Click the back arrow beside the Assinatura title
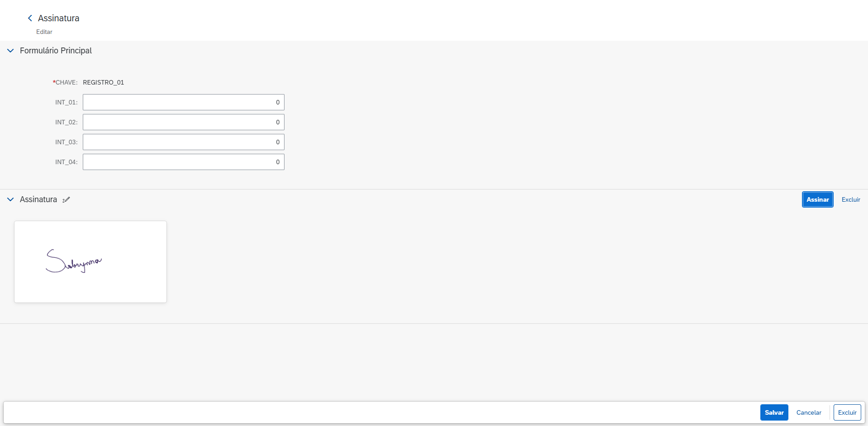The width and height of the screenshot is (868, 426). point(30,18)
